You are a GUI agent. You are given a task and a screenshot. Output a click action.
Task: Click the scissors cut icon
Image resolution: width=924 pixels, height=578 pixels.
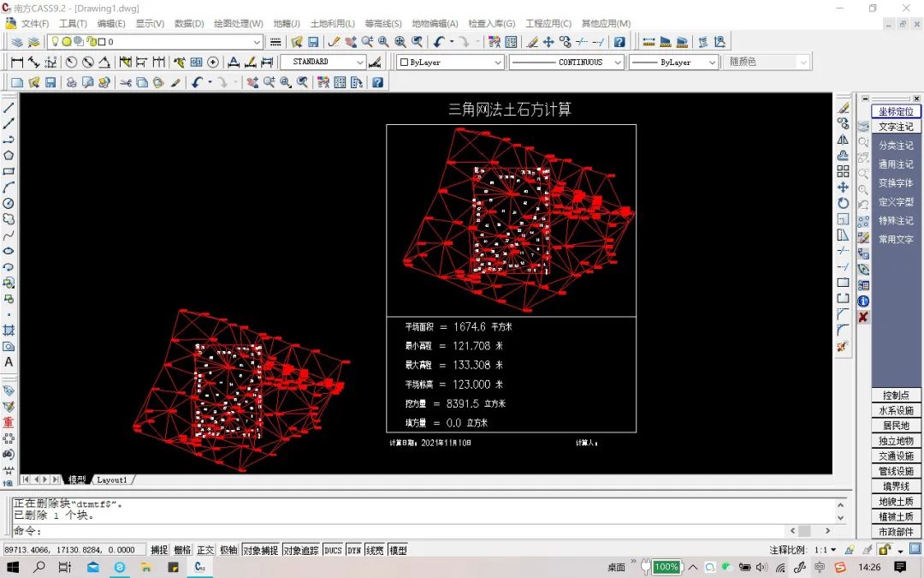125,82
